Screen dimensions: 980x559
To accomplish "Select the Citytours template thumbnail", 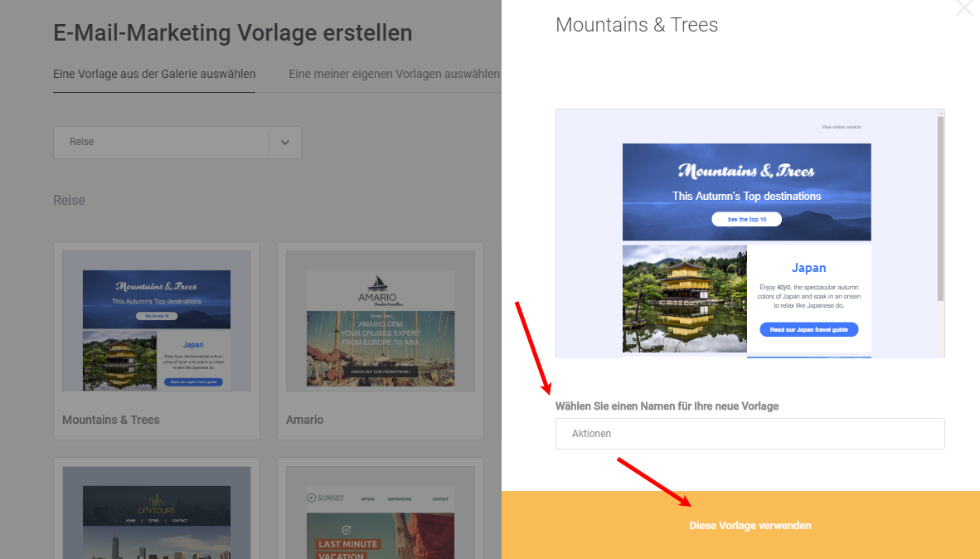I will click(157, 513).
